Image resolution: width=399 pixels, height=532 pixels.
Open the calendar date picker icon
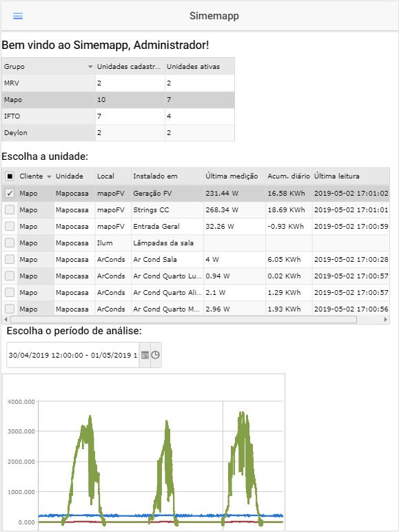[145, 355]
